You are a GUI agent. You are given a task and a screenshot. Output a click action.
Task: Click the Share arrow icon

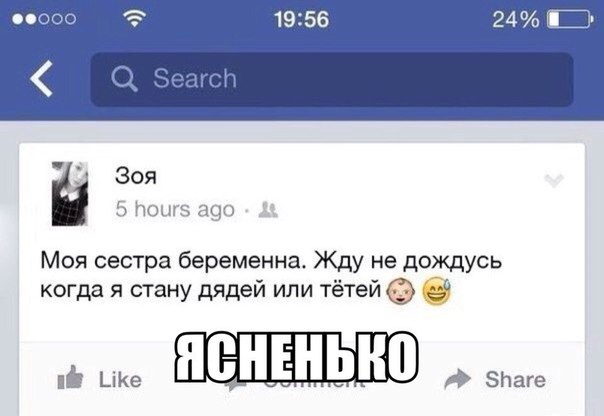click(457, 379)
